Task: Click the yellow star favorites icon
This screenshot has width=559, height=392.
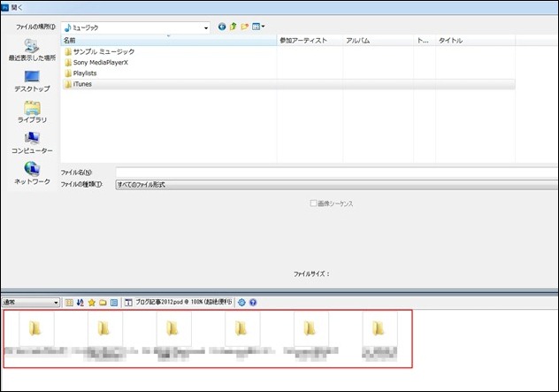Action: pos(92,303)
